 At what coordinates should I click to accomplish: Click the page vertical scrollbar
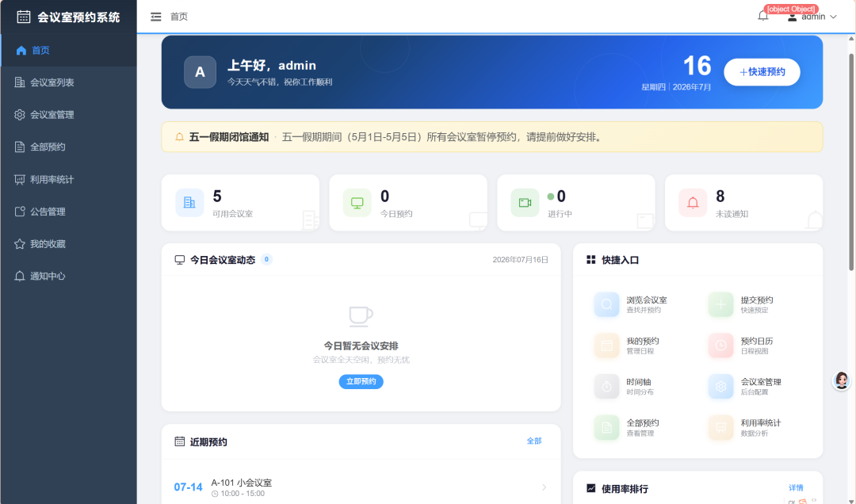[x=851, y=161]
